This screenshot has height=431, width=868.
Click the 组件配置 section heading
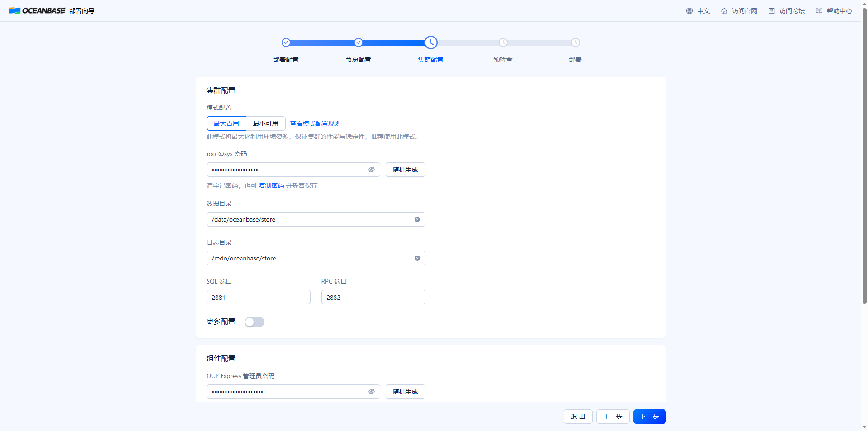[x=221, y=359]
